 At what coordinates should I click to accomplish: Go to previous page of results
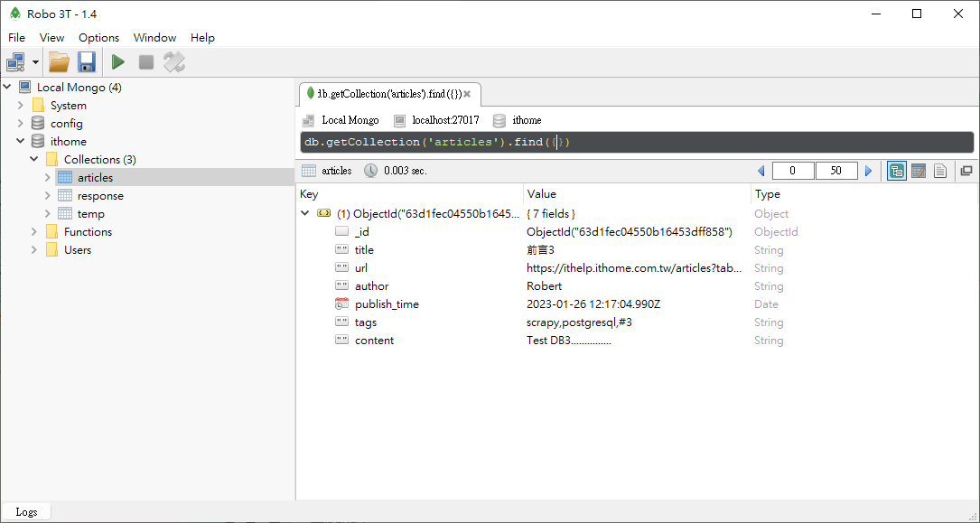point(761,171)
